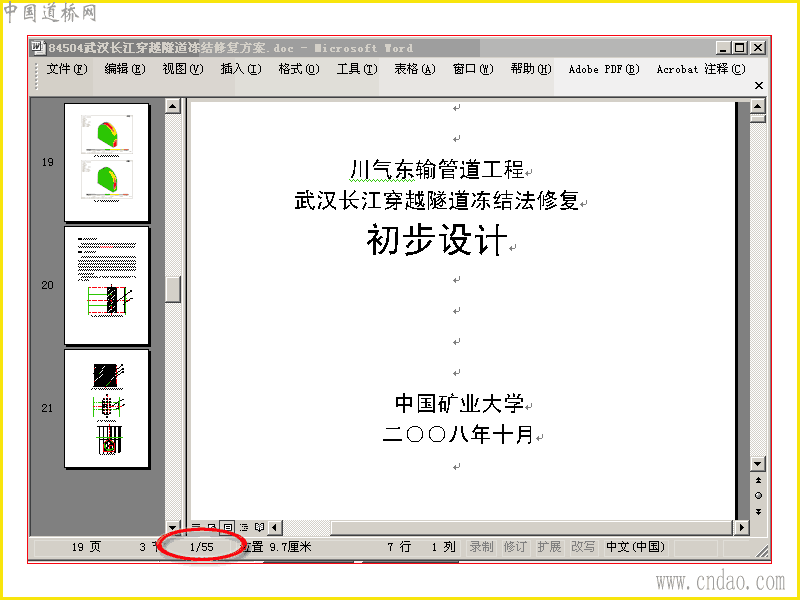Image resolution: width=800 pixels, height=600 pixels.
Task: Click 中文(中国) language indicator
Action: [636, 547]
